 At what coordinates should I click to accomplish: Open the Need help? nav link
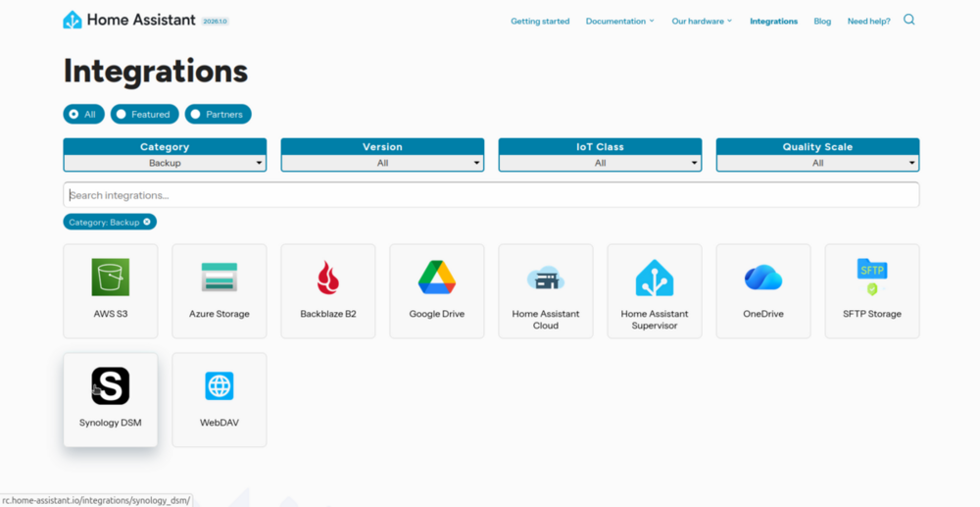point(868,22)
